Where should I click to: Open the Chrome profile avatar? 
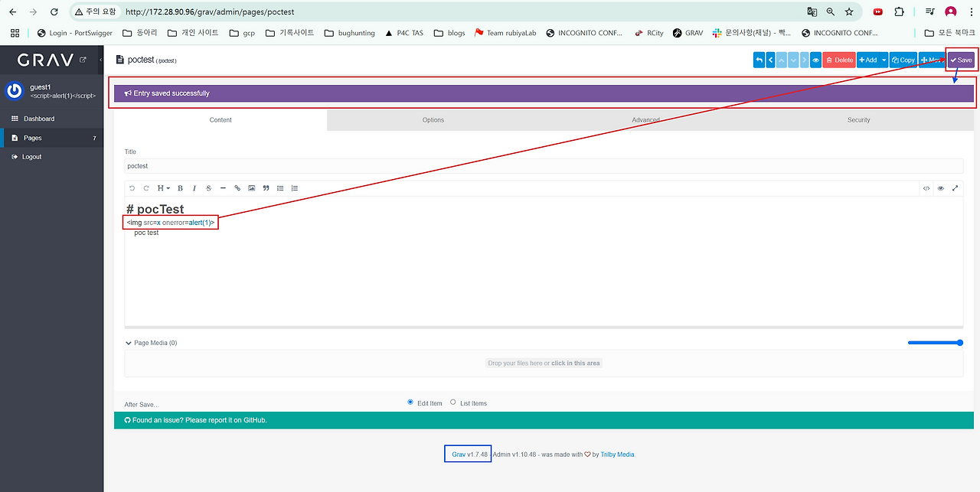pyautogui.click(x=951, y=12)
